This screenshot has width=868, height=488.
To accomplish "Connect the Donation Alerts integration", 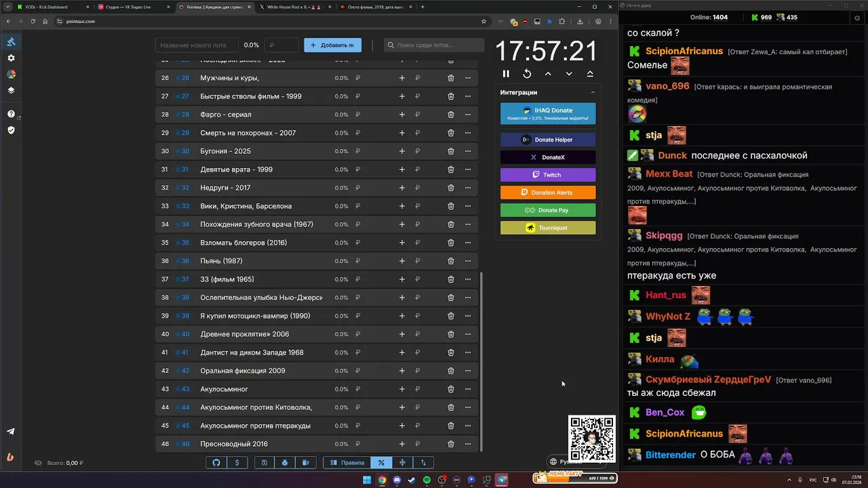I will (x=548, y=192).
